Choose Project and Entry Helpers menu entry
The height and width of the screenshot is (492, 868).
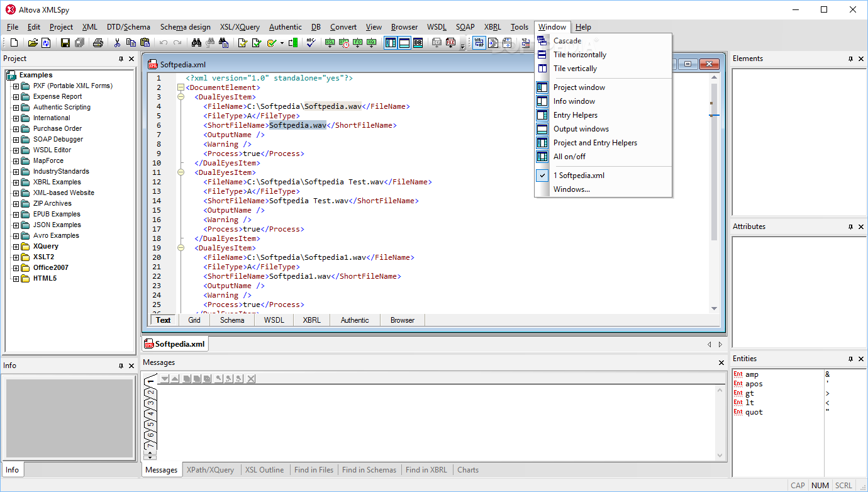604,143
